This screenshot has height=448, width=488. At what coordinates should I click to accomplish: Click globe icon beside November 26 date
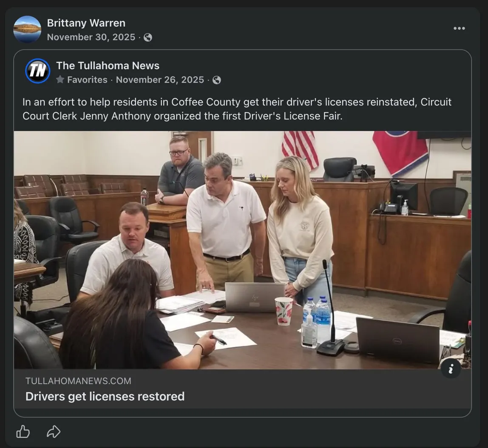click(x=217, y=80)
